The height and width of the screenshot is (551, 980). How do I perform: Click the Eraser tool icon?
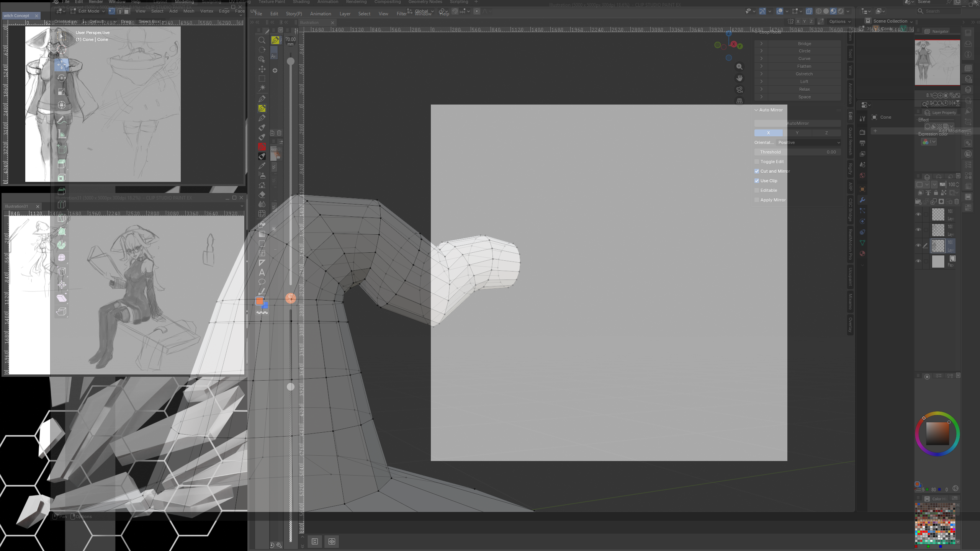point(262,195)
